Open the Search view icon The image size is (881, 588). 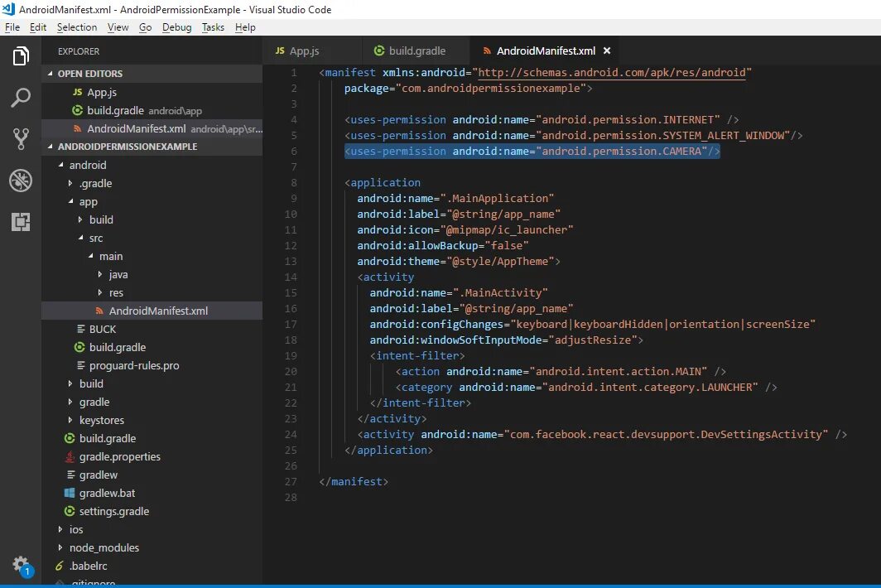[21, 97]
